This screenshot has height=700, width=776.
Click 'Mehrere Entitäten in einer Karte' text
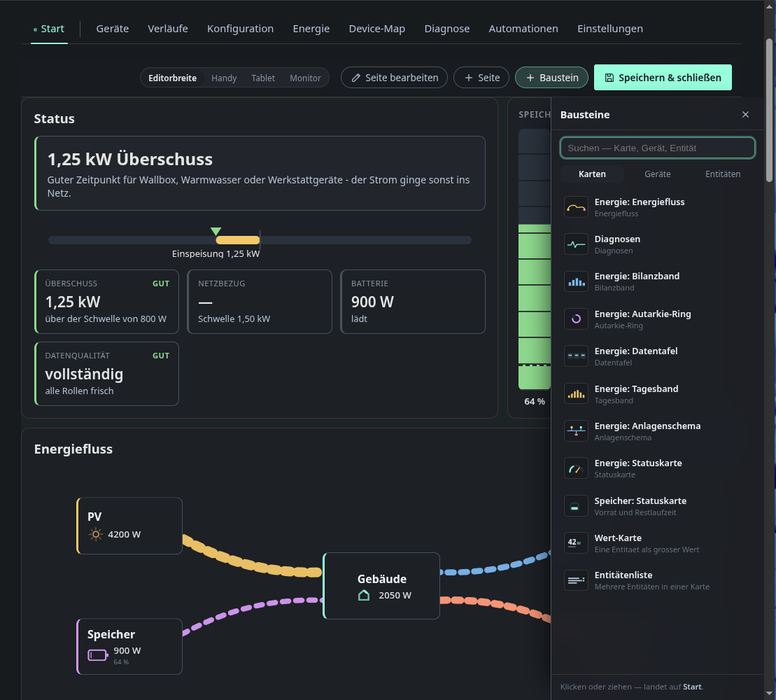click(x=651, y=587)
